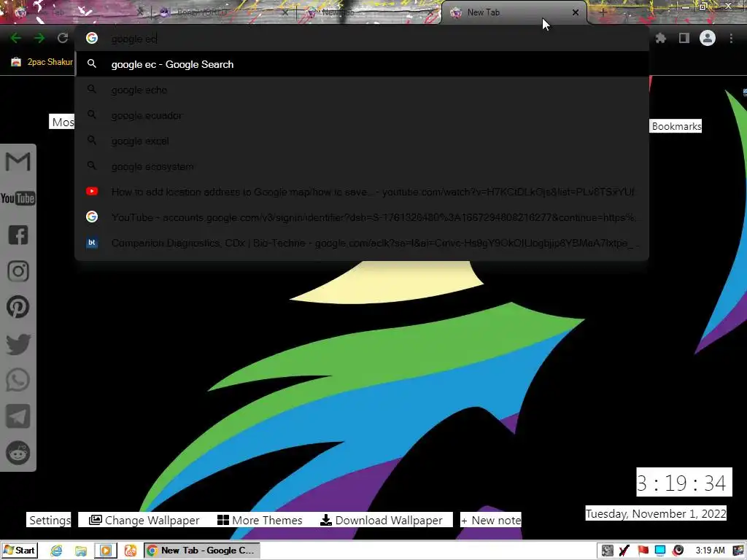Image resolution: width=747 pixels, height=560 pixels.
Task: Open the Companion Diagnostics Bio-Techne suggestion
Action: [362, 243]
